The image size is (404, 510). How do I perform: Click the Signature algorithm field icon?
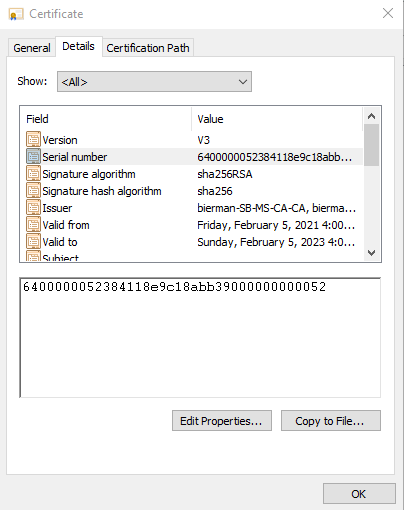(x=33, y=174)
